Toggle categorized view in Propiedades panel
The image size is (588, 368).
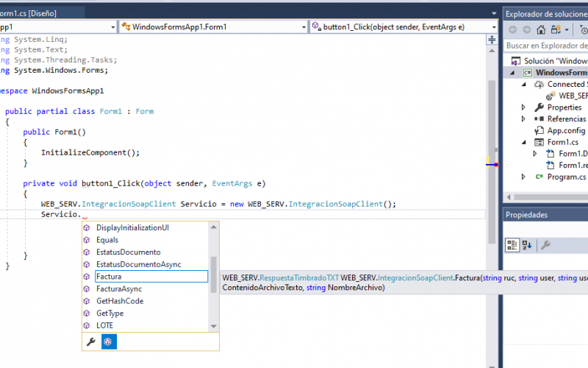513,245
